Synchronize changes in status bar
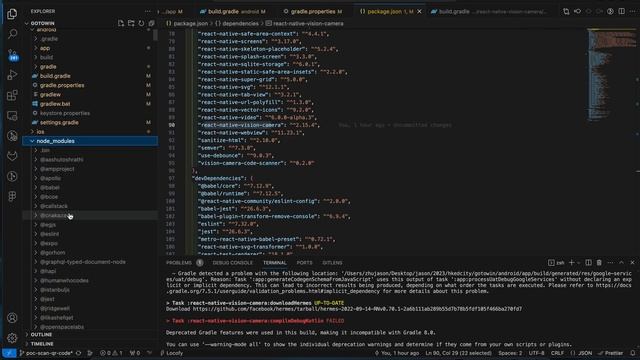 click(x=78, y=353)
